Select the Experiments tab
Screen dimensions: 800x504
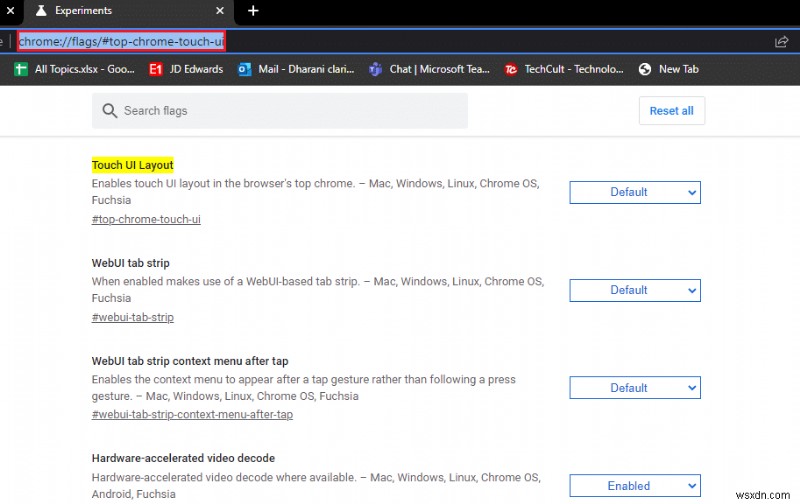click(x=129, y=11)
